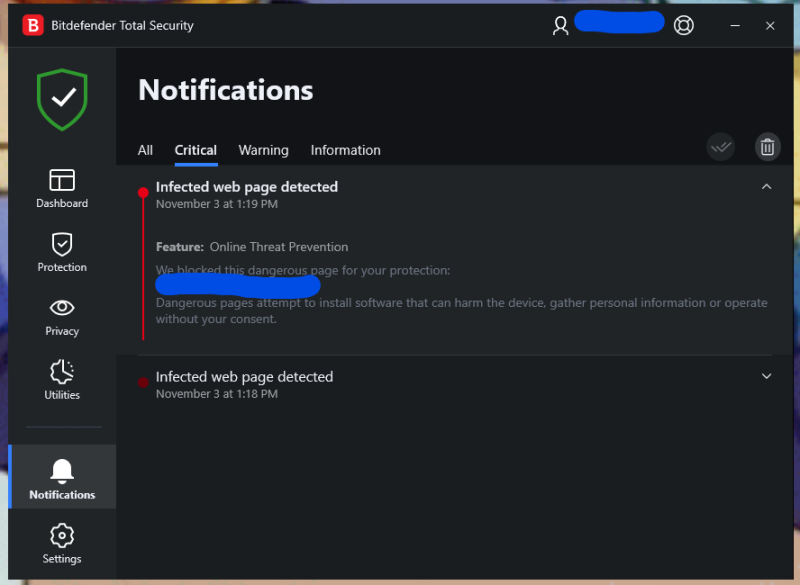Image resolution: width=800 pixels, height=585 pixels.
Task: Click the green shield status icon
Action: tap(62, 99)
